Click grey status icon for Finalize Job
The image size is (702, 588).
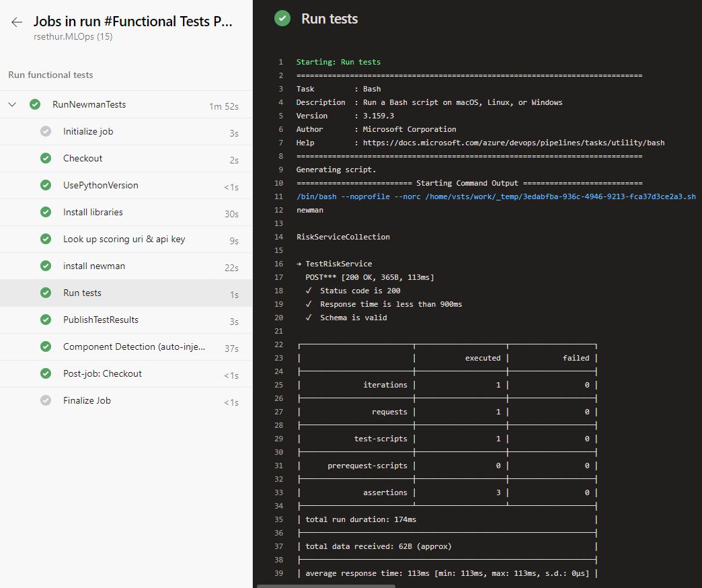pyautogui.click(x=46, y=400)
